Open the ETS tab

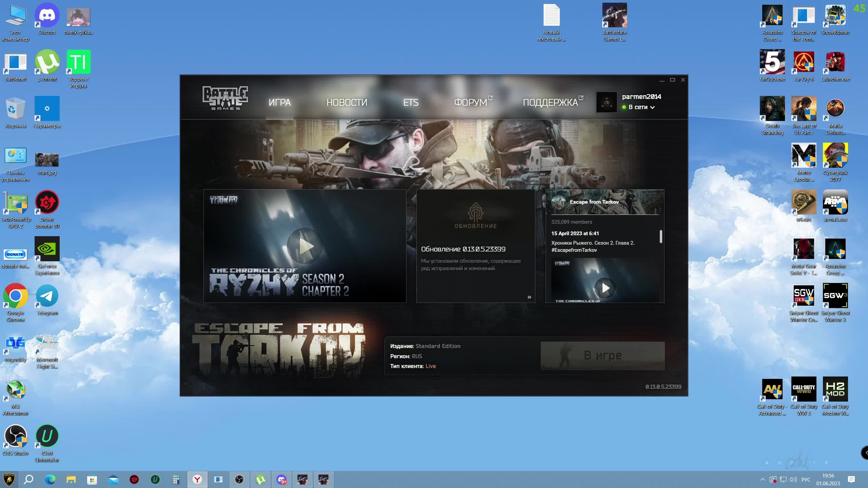coord(410,102)
